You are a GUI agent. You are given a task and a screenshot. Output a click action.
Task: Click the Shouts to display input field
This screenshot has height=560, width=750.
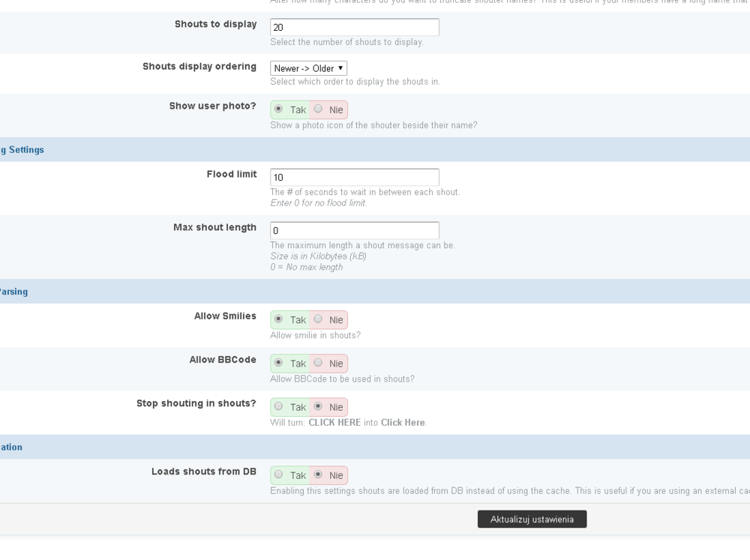pos(354,27)
